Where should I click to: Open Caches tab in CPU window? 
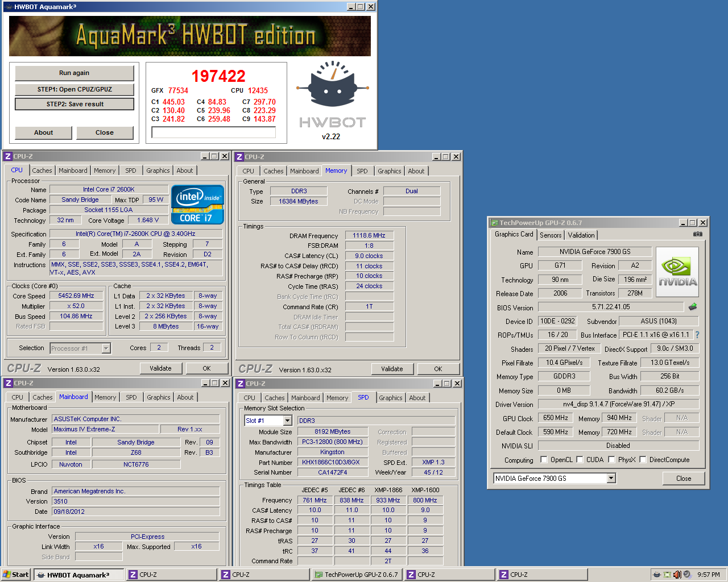coord(42,171)
